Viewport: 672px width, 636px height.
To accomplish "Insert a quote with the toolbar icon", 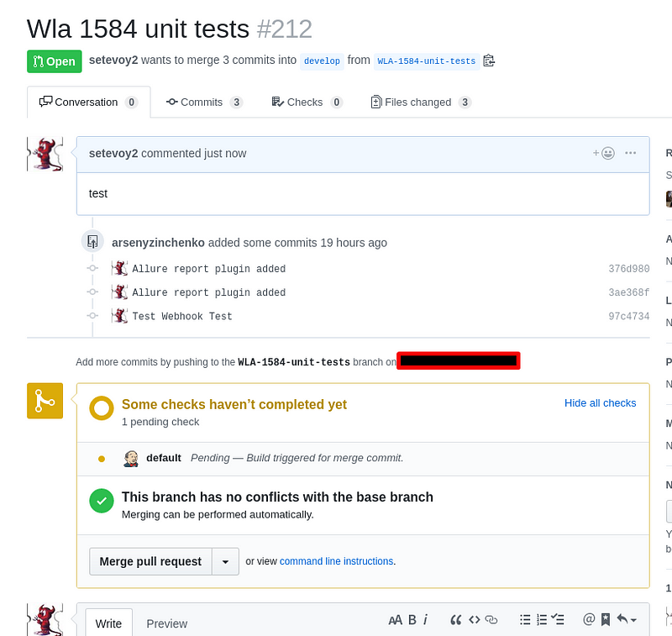I will click(456, 620).
